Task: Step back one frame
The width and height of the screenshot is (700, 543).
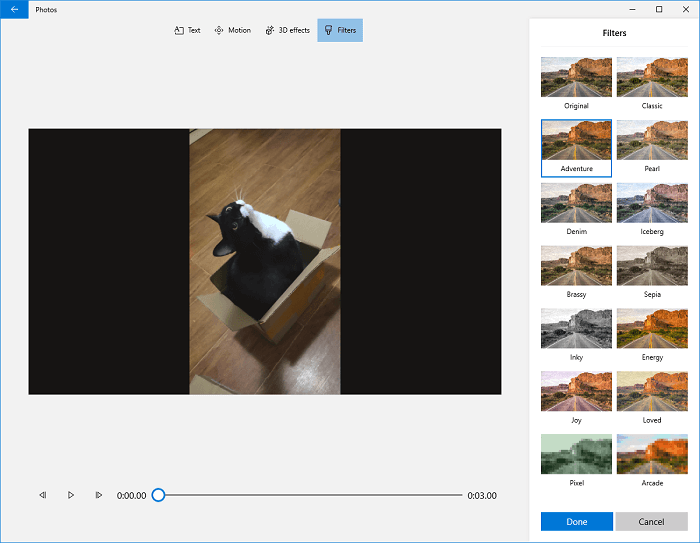Action: coord(42,495)
